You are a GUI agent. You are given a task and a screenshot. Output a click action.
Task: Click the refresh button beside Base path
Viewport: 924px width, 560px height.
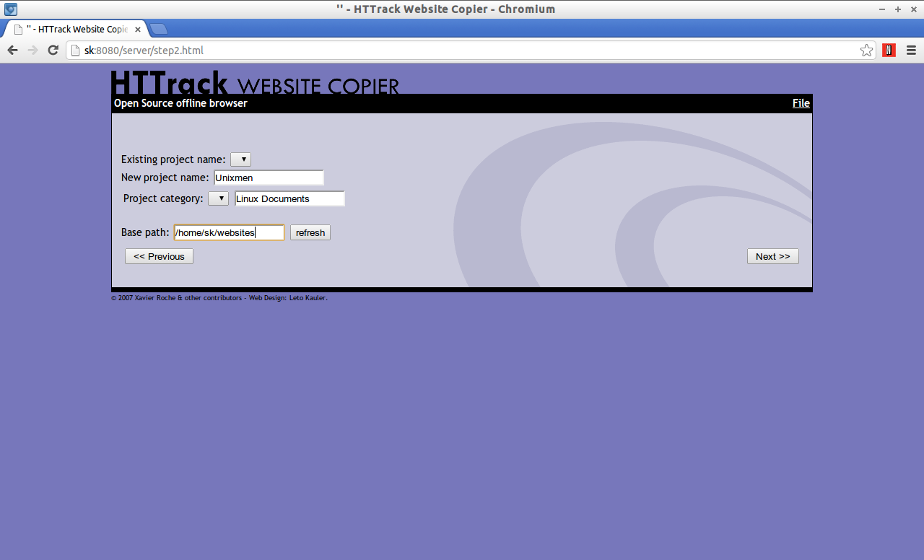click(x=310, y=232)
